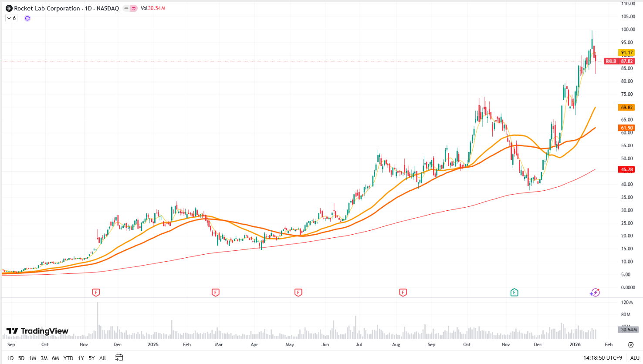Open the August earnings E marker

(x=403, y=293)
